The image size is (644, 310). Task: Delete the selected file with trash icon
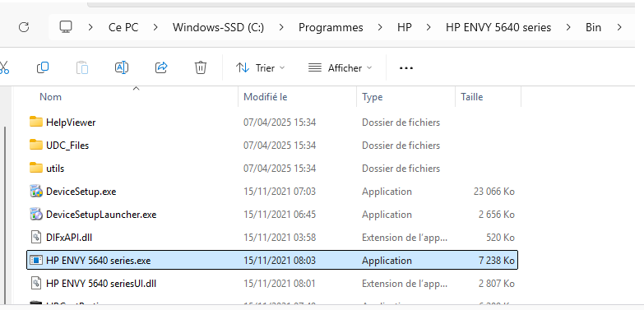[201, 67]
